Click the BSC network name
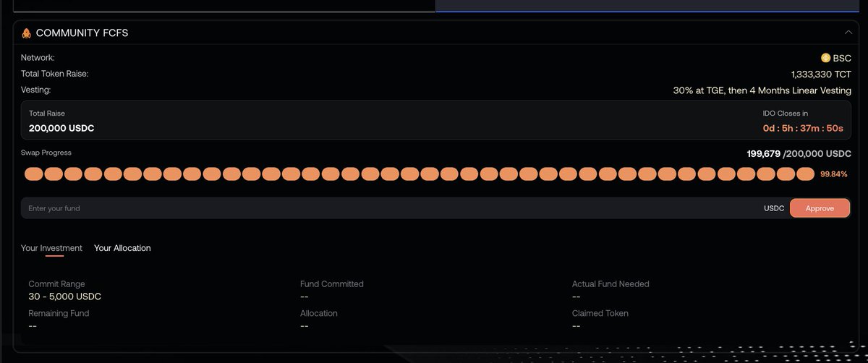Viewport: 868px width, 363px height. [843, 59]
